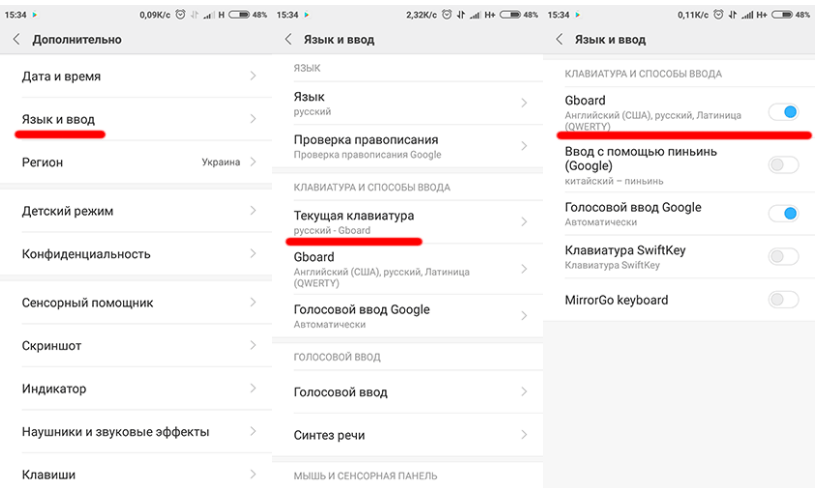
Task: Disable the Gboard keyboard toggle
Action: (x=783, y=112)
